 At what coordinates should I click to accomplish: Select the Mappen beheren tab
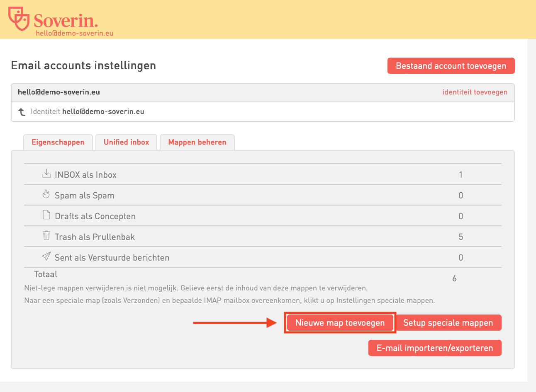coord(197,142)
